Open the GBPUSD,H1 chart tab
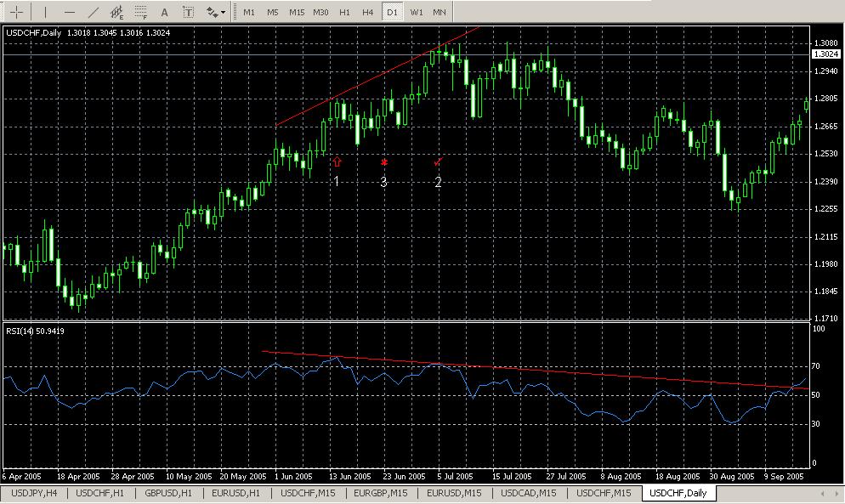 [168, 493]
